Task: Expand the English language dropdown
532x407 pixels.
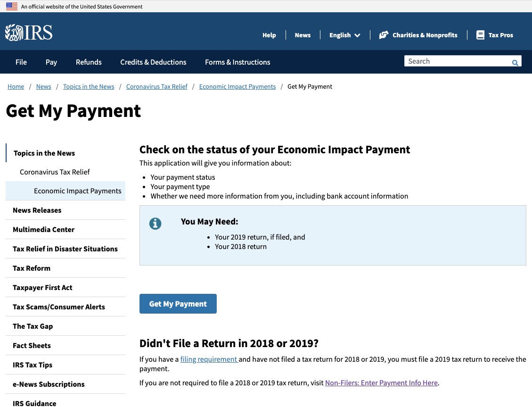Action: [x=345, y=35]
